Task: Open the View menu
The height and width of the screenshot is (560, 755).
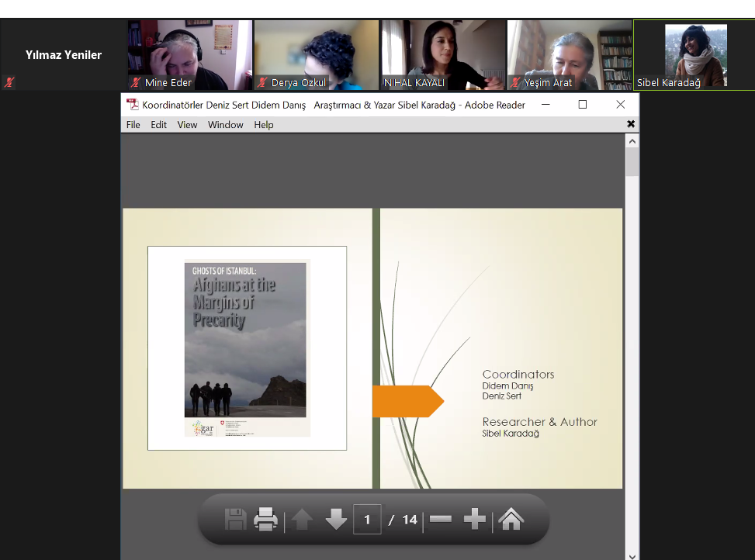Action: tap(187, 125)
